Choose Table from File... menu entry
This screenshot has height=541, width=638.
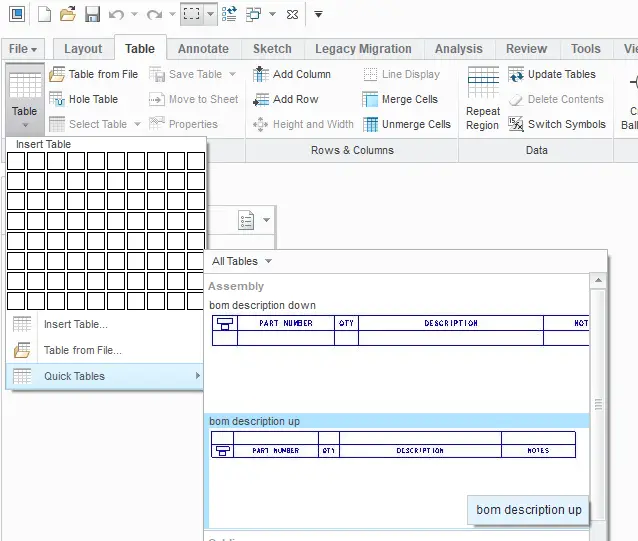[x=105, y=350]
